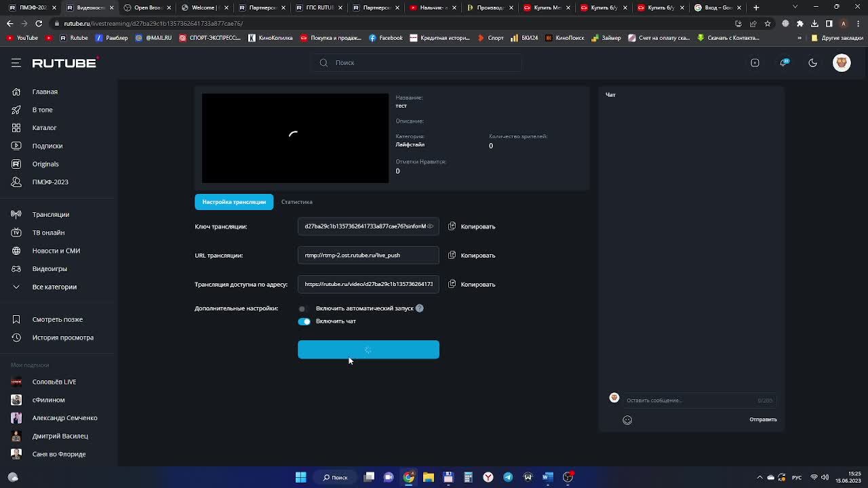Enable the automatic launch toggle
Viewport: 868px width, 488px height.
coord(302,308)
